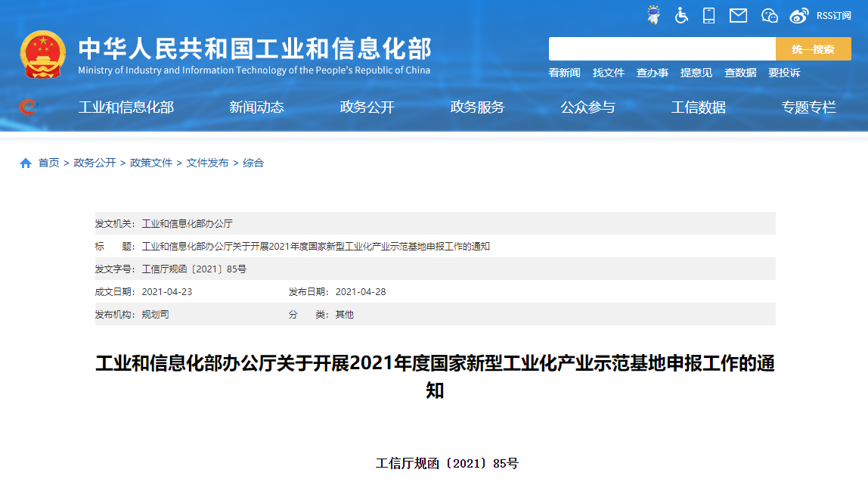Click 政策文件 in the breadcrumb

(x=151, y=163)
